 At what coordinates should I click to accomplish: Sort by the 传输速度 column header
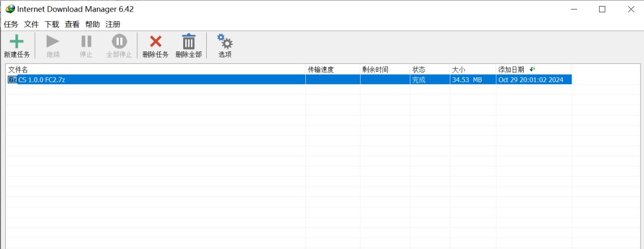333,70
